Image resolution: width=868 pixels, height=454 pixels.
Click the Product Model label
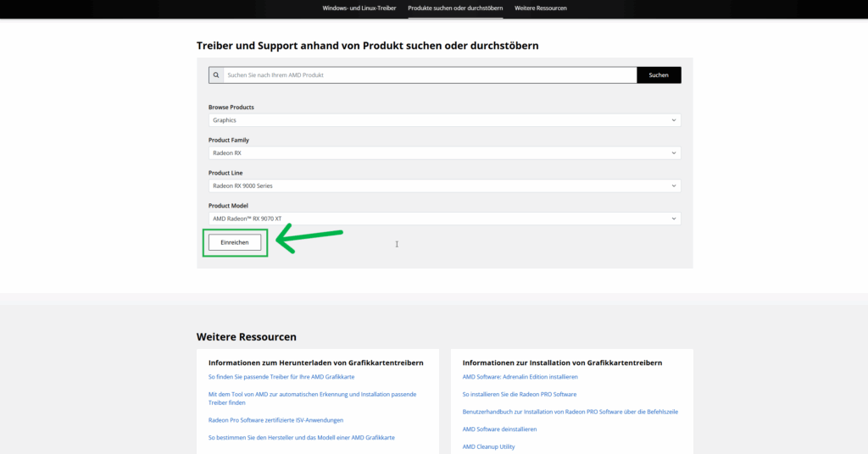click(228, 206)
